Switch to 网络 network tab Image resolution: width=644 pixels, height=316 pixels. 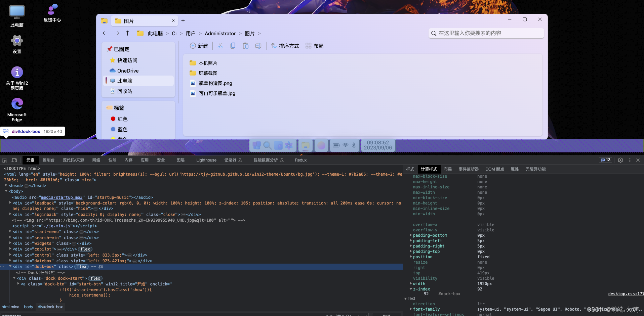click(x=96, y=160)
